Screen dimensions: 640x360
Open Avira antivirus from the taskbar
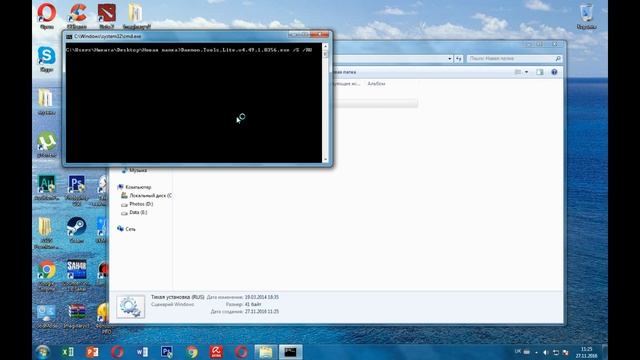(216, 351)
